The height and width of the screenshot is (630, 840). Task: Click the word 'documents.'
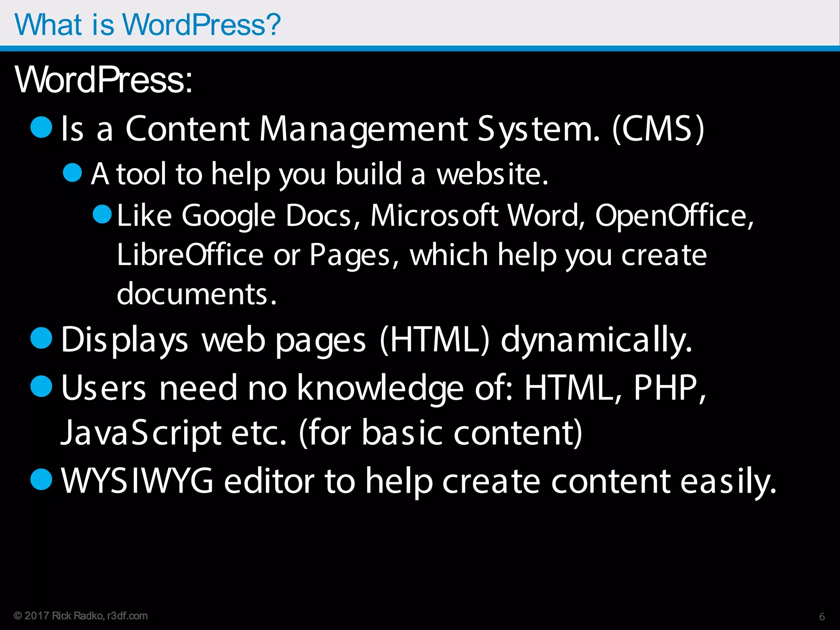coord(197,294)
